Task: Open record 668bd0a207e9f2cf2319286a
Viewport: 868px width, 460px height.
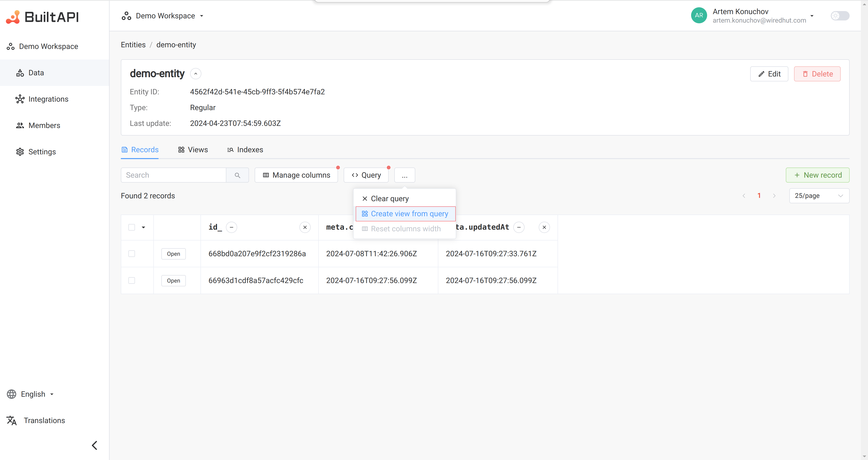Action: (174, 254)
